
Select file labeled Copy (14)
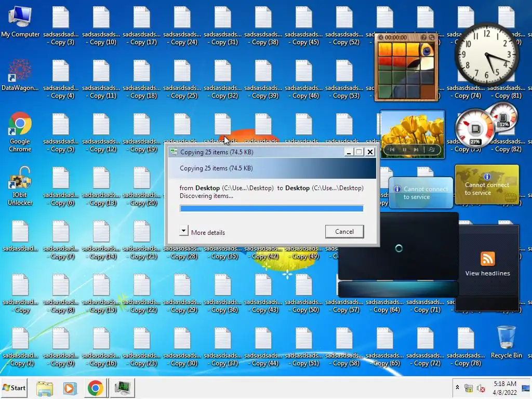click(101, 240)
